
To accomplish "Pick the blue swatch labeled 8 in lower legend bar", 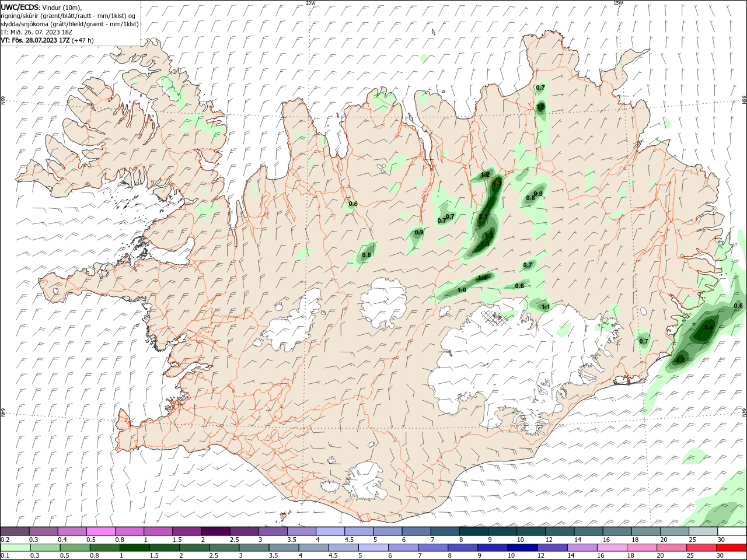I will point(463,548).
